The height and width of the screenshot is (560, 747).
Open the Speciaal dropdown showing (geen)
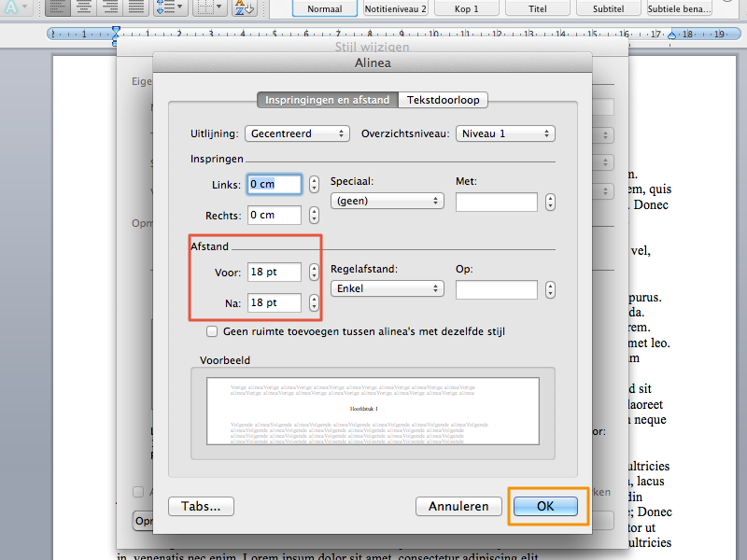[x=388, y=201]
